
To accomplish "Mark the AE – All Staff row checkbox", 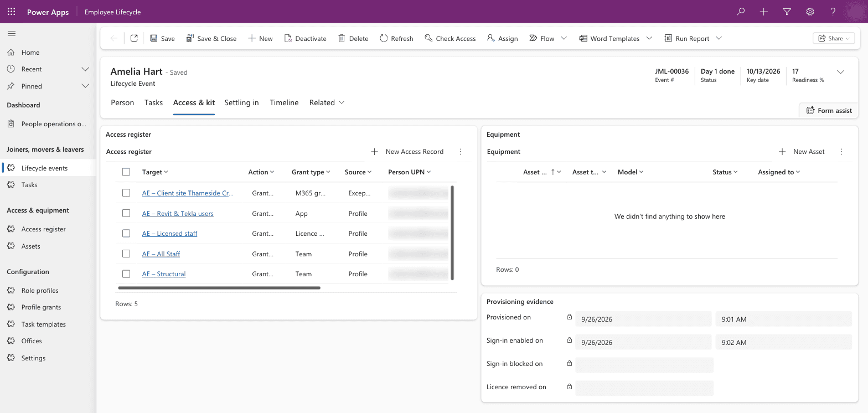I will coord(126,254).
